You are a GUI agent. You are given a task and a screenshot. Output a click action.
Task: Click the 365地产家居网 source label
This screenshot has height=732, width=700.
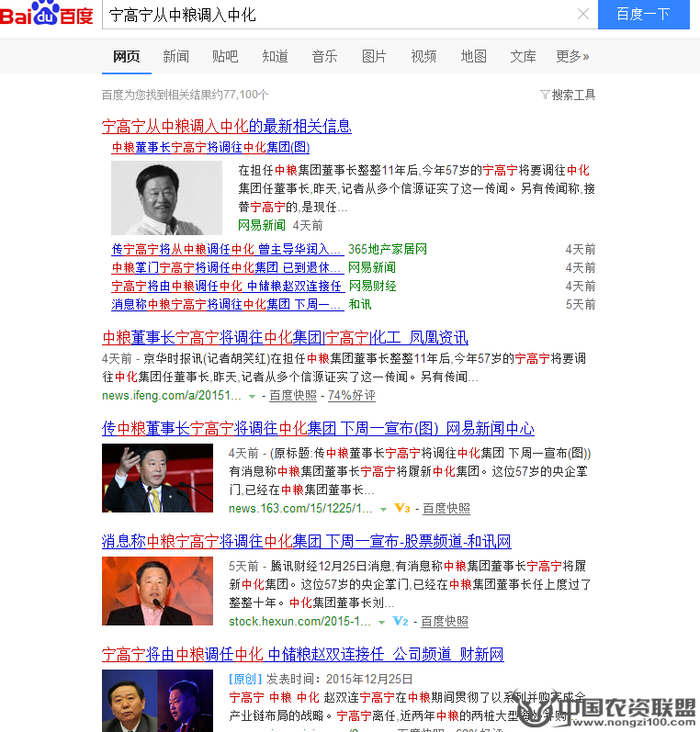click(388, 249)
